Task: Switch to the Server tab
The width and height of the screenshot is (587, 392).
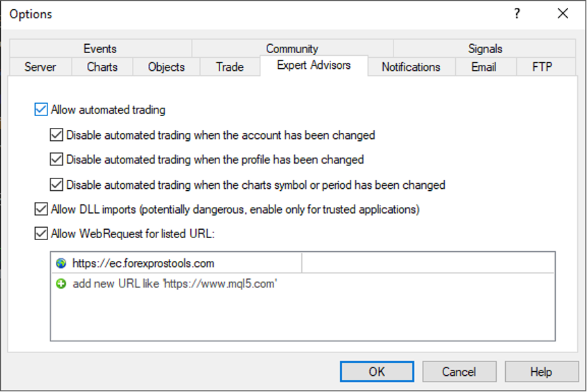Action: [40, 67]
